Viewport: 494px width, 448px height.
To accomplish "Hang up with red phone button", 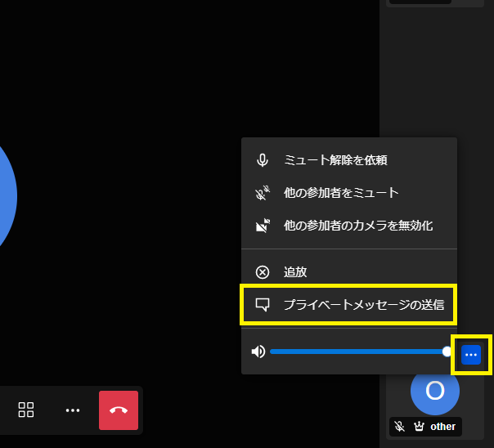I will [x=119, y=410].
